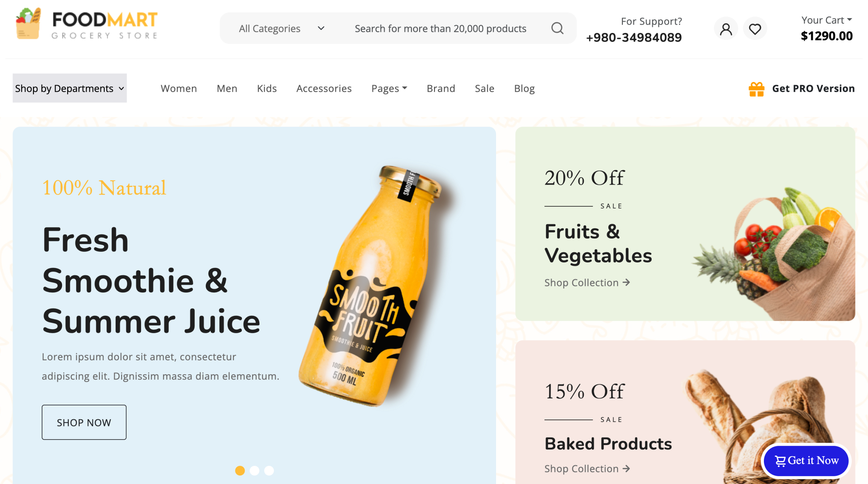Open the Pages menu
The height and width of the screenshot is (484, 868).
[x=389, y=88]
